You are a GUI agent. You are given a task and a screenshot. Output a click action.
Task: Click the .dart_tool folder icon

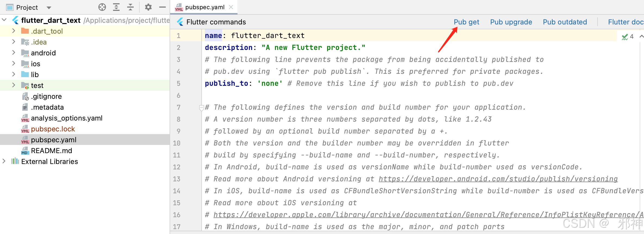point(25,31)
